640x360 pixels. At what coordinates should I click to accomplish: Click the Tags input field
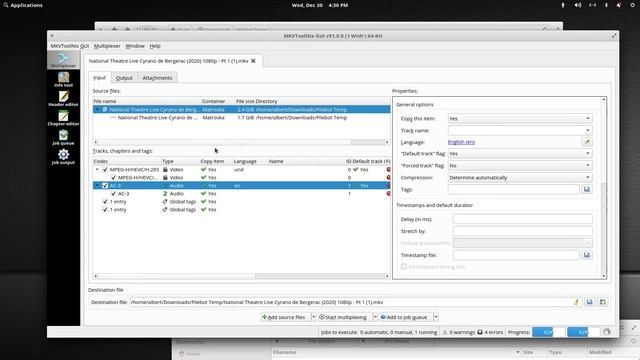click(x=513, y=189)
